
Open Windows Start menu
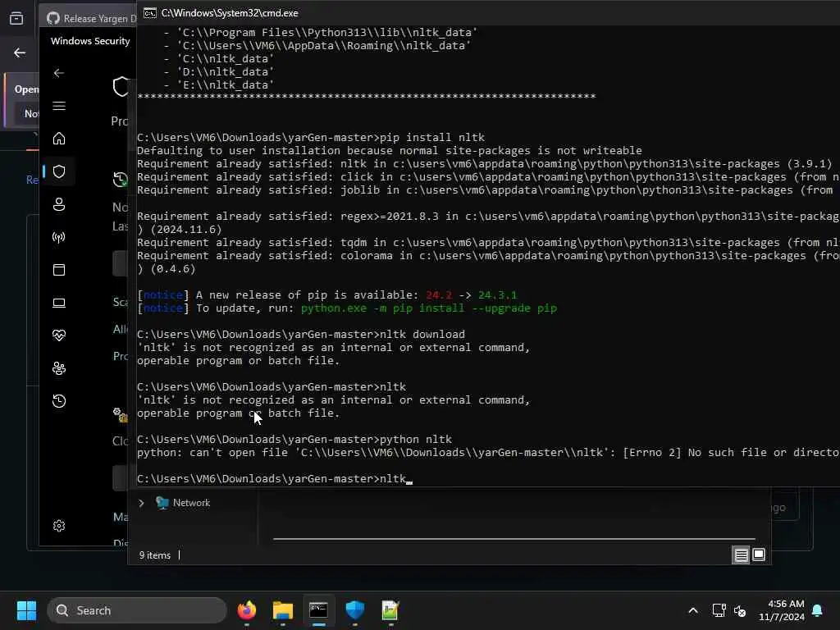click(x=26, y=610)
